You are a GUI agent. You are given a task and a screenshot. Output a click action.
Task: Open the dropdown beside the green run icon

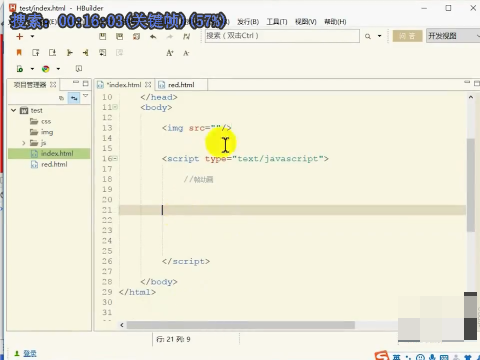click(32, 69)
